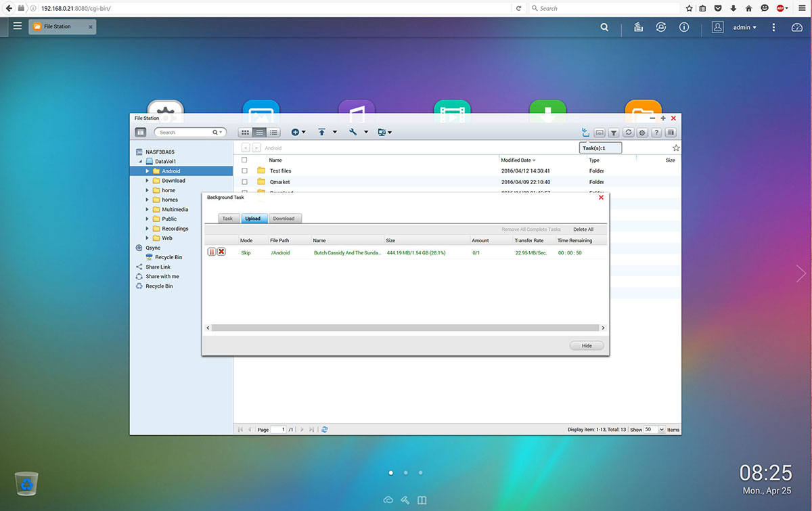
Task: Click the refresh icon in File Station toolbar
Action: coord(628,133)
